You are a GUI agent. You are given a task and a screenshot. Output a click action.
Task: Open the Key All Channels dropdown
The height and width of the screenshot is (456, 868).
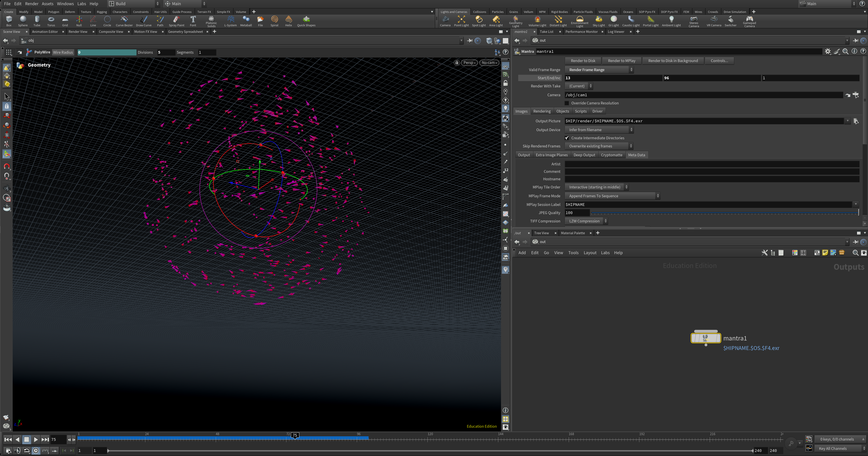[x=840, y=448]
